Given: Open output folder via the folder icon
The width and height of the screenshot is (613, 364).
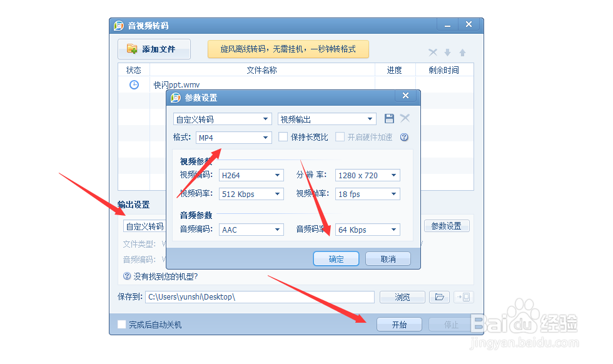Looking at the screenshot, I should click(x=440, y=296).
